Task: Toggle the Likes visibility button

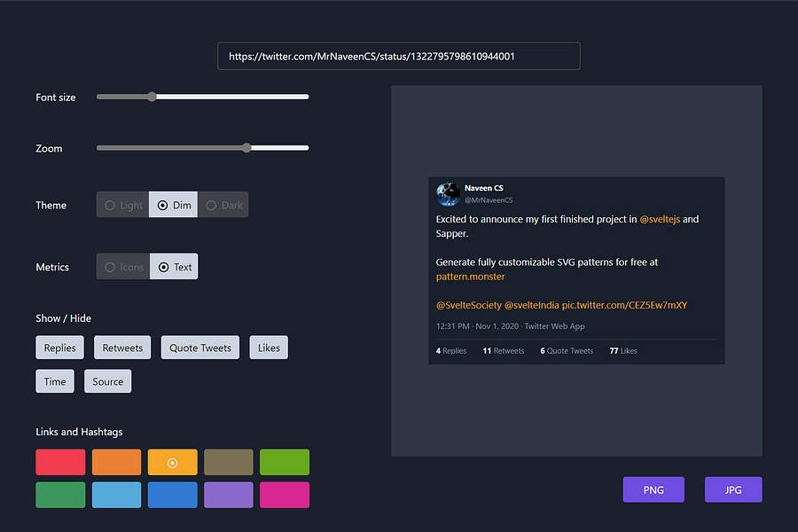Action: point(269,348)
